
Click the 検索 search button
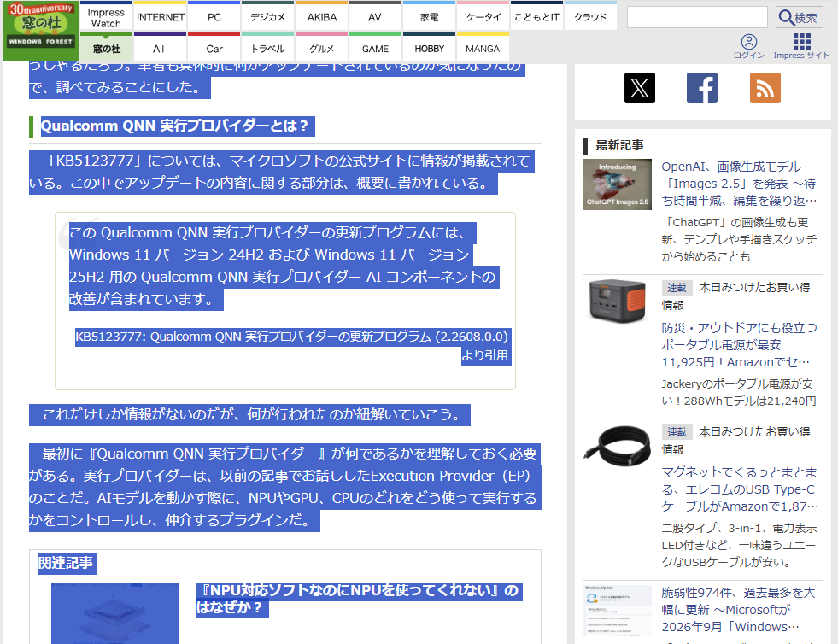pos(799,18)
